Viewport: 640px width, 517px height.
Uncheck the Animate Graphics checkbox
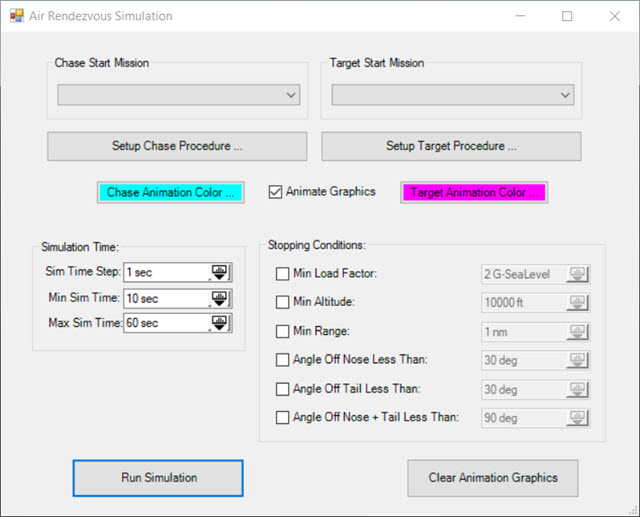[276, 192]
